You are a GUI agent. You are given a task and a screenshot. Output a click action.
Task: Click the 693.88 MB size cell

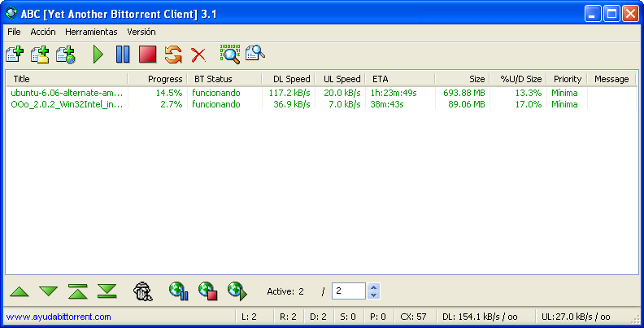(464, 93)
